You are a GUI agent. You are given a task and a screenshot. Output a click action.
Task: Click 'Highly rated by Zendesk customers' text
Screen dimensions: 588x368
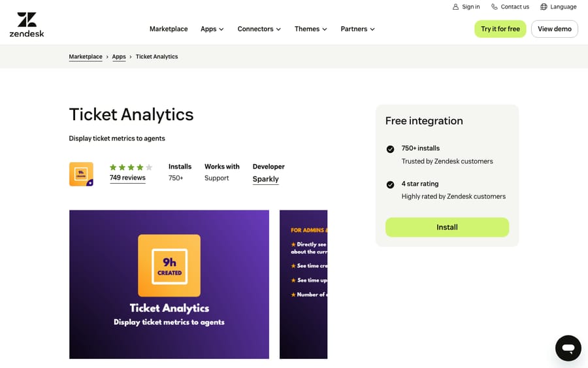coord(453,197)
